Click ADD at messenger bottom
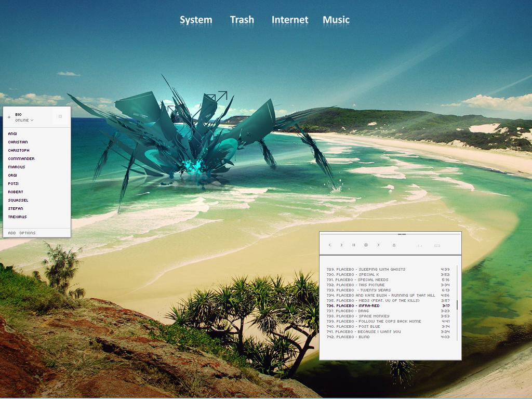This screenshot has width=532, height=399. coord(12,233)
